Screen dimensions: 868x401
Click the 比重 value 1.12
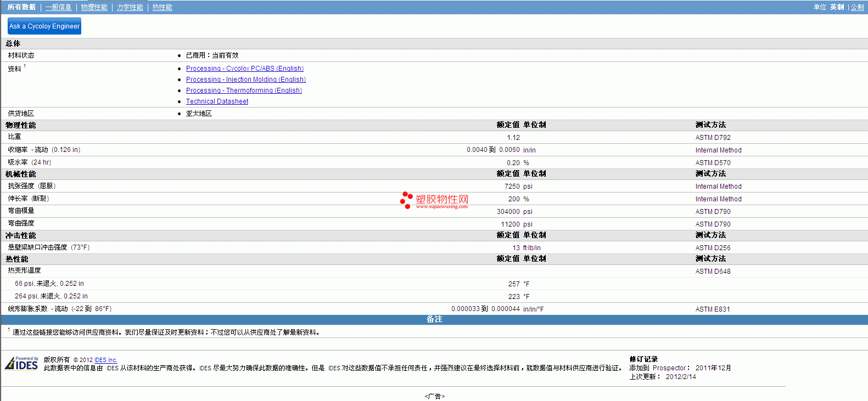(x=513, y=138)
